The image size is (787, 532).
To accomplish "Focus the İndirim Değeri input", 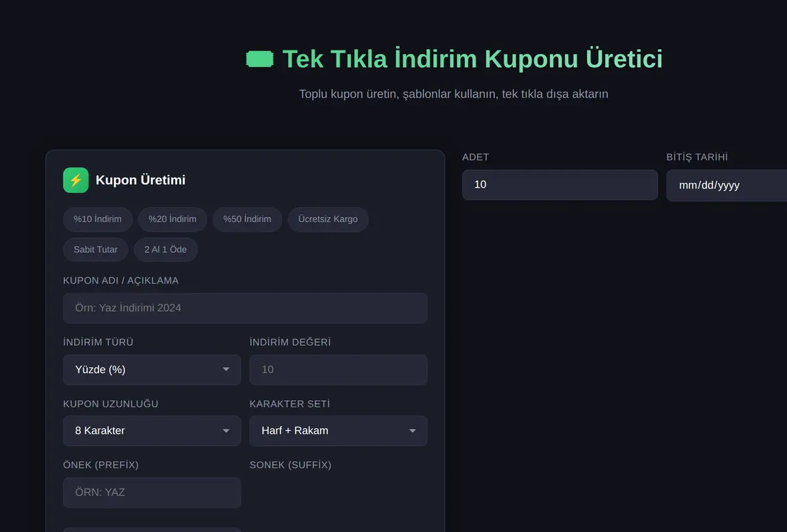I will (x=338, y=370).
